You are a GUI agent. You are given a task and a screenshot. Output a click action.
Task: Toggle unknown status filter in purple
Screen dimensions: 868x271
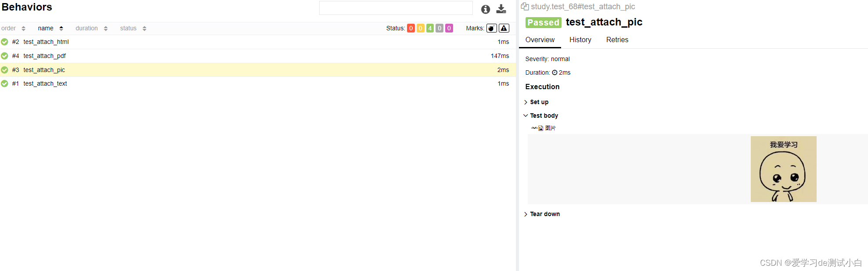(449, 28)
